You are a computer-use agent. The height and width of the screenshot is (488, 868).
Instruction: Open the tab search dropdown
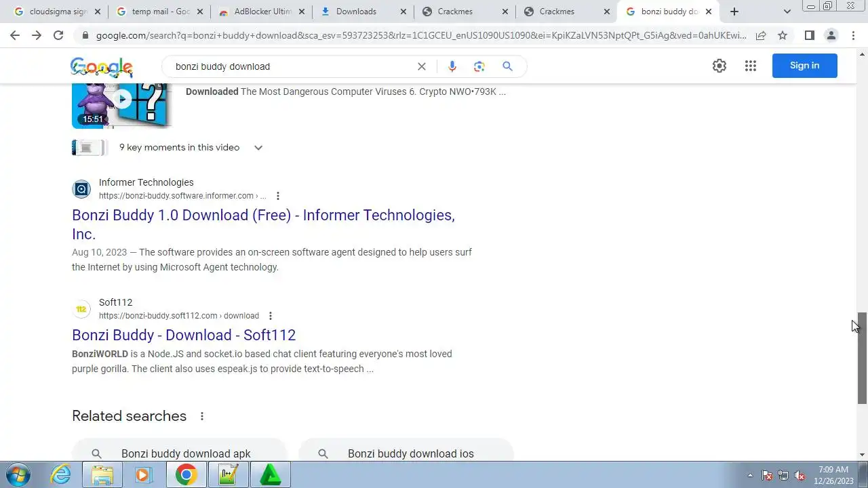click(787, 12)
